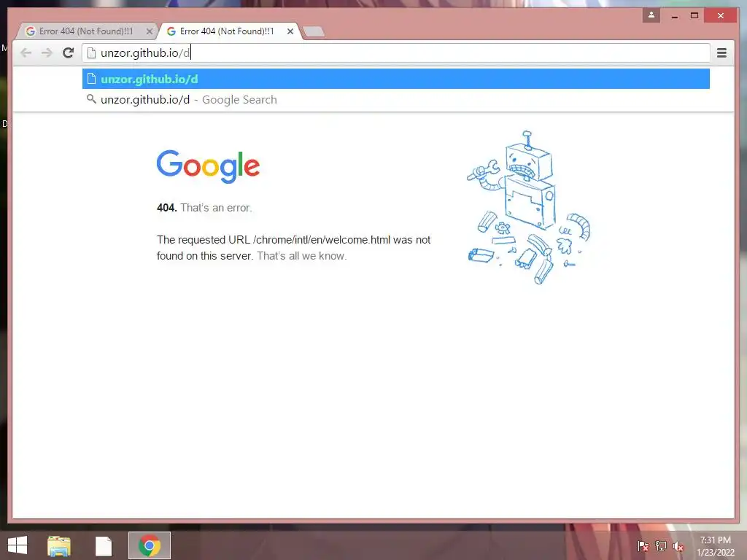
Task: Click the network tray icon
Action: pyautogui.click(x=661, y=546)
